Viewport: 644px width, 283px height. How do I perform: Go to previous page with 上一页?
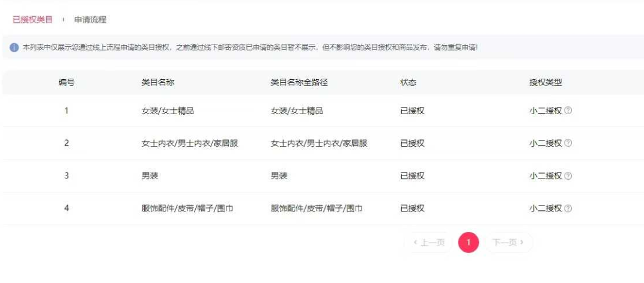point(428,243)
